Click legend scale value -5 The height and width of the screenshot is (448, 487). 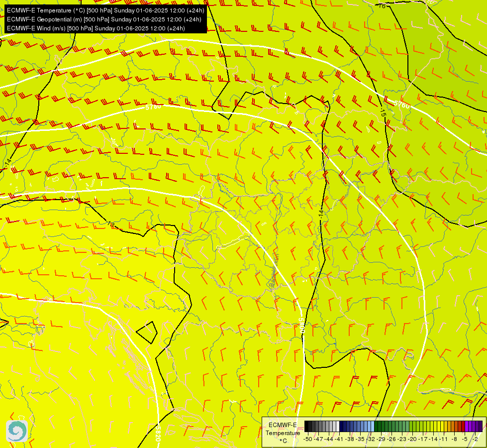(465, 439)
